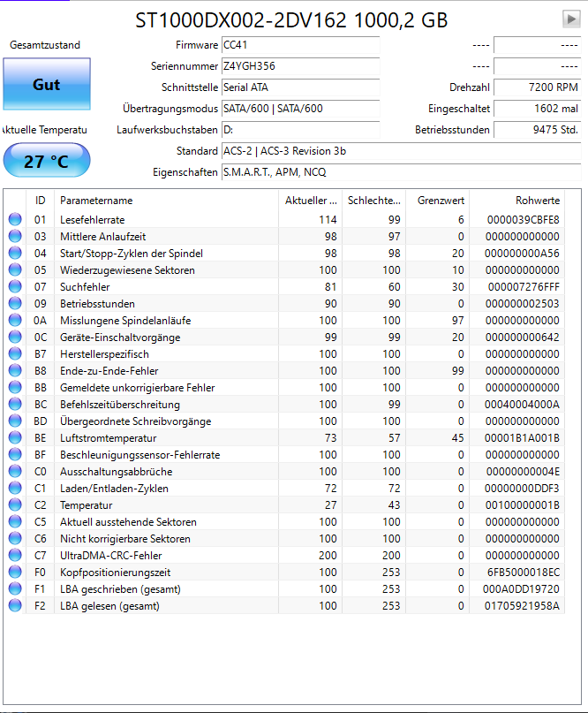Click the Aktueller column header
Image resolution: width=588 pixels, height=713 pixels.
click(x=311, y=201)
